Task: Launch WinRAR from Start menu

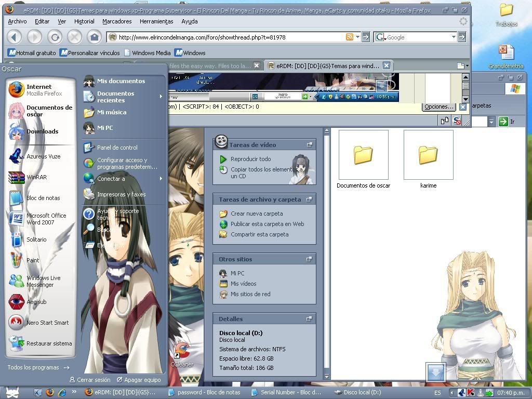Action: tap(40, 177)
